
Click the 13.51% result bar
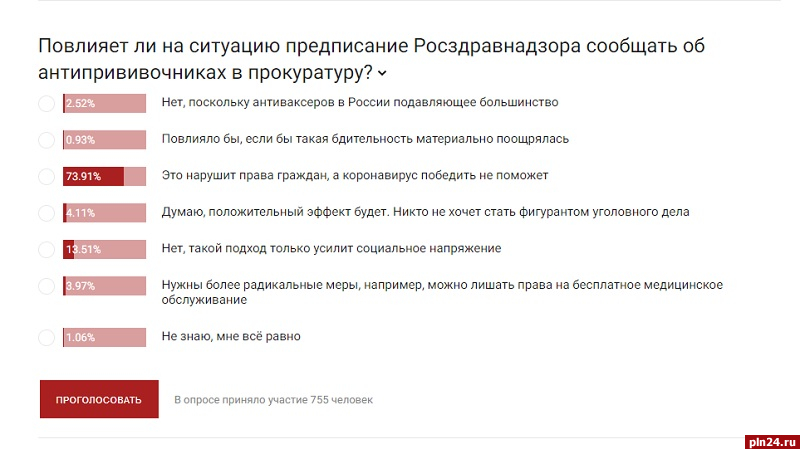[x=104, y=249]
